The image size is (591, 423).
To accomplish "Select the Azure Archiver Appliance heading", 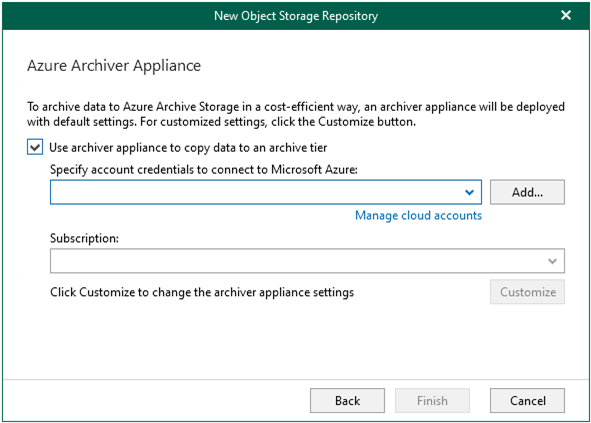I will pyautogui.click(x=114, y=66).
